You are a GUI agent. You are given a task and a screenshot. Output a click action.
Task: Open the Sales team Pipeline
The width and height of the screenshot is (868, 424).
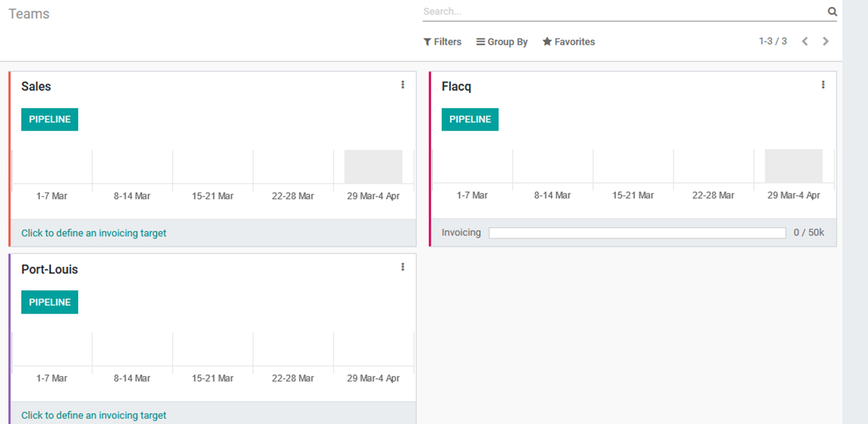50,120
